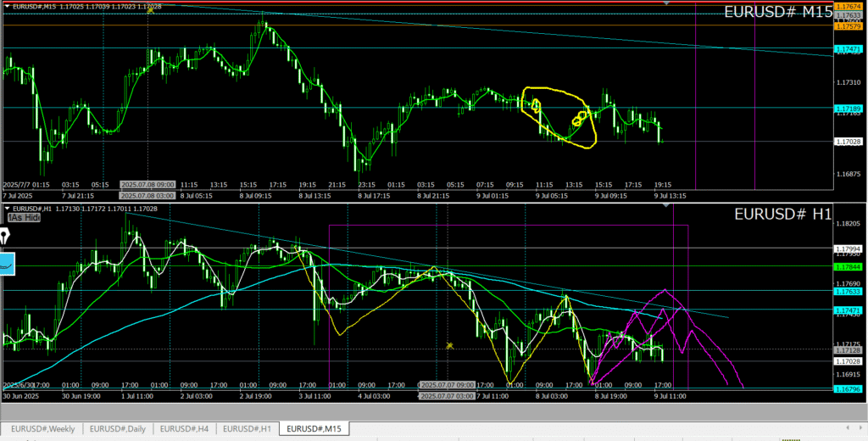Click the blue chart widget icon
This screenshot has width=868, height=441.
coord(8,264)
